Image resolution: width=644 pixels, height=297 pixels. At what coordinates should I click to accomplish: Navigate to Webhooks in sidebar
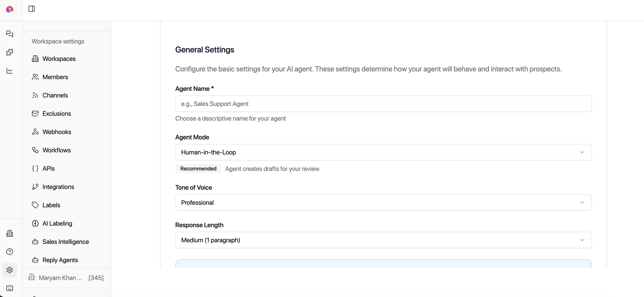pyautogui.click(x=57, y=132)
